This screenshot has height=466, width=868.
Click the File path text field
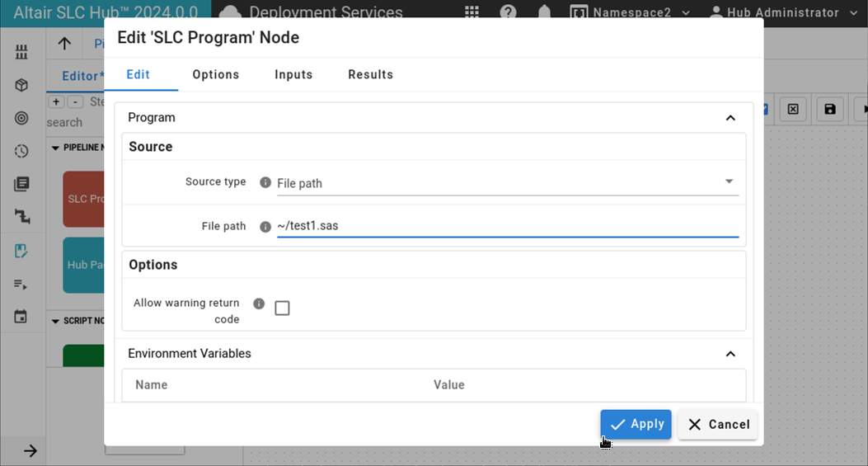point(508,226)
